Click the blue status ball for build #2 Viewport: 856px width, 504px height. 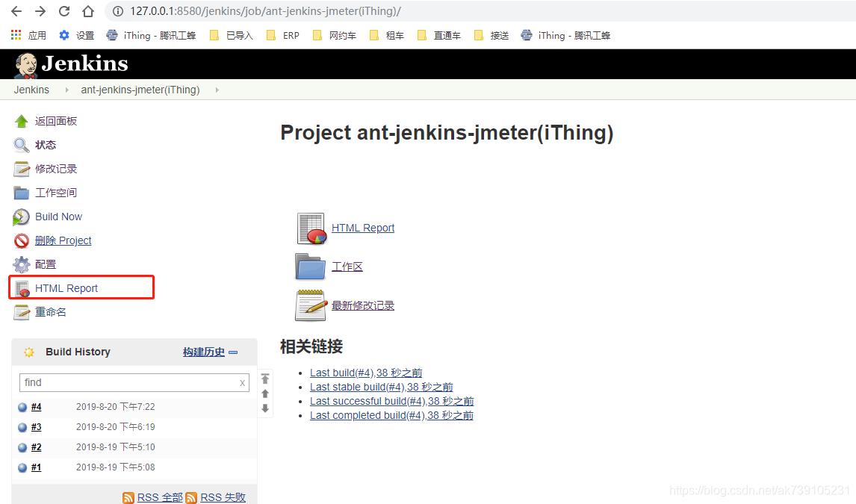click(22, 447)
